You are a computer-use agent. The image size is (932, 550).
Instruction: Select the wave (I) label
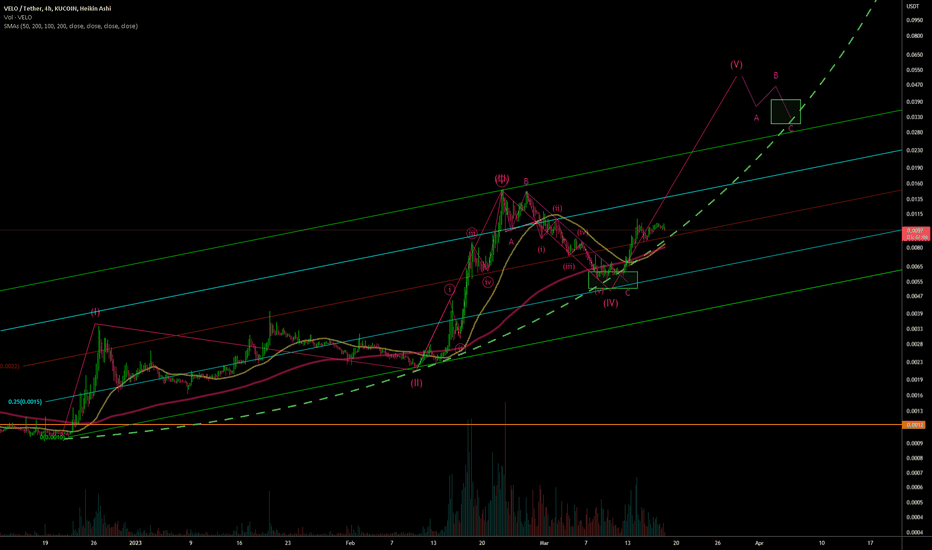tap(95, 312)
